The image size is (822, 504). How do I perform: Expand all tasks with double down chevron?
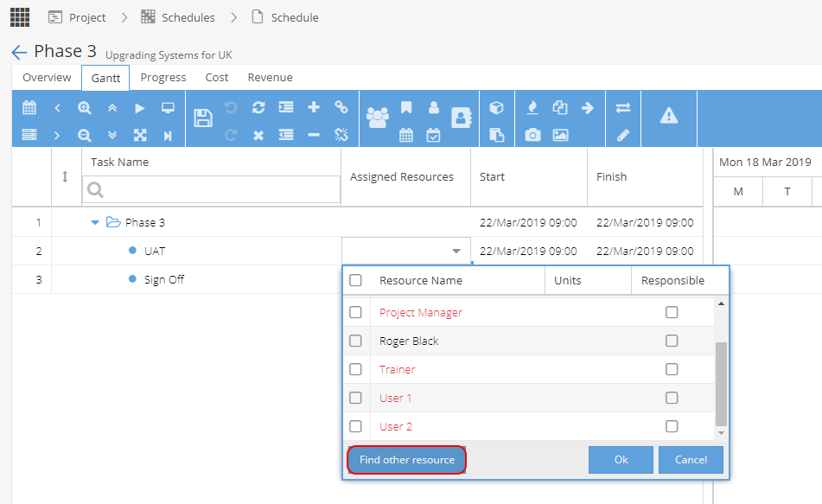(x=112, y=136)
